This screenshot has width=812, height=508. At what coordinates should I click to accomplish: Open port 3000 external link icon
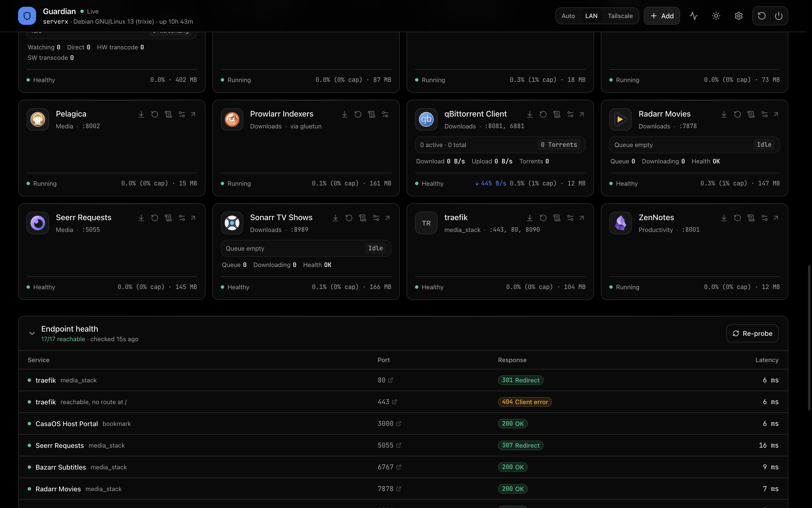pos(399,424)
